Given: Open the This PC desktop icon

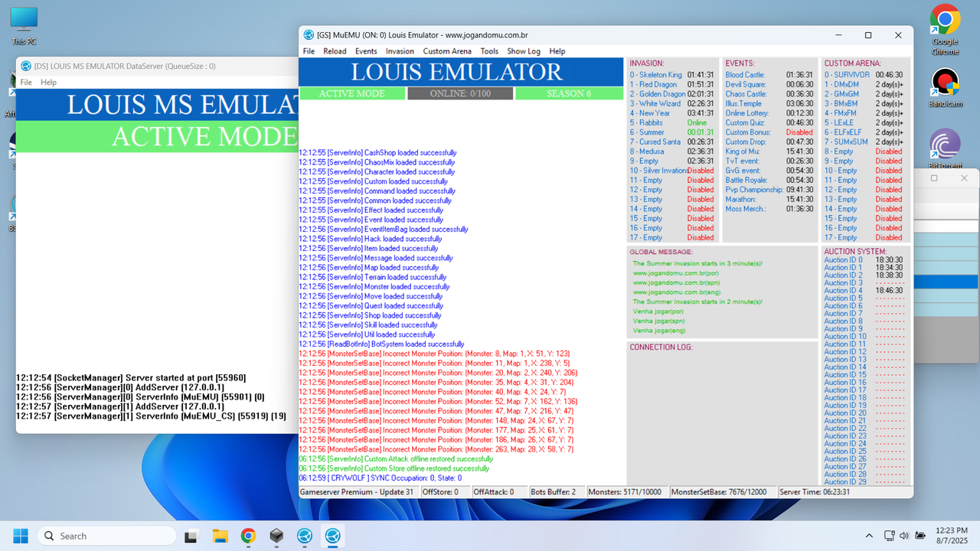Looking at the screenshot, I should click(x=24, y=25).
